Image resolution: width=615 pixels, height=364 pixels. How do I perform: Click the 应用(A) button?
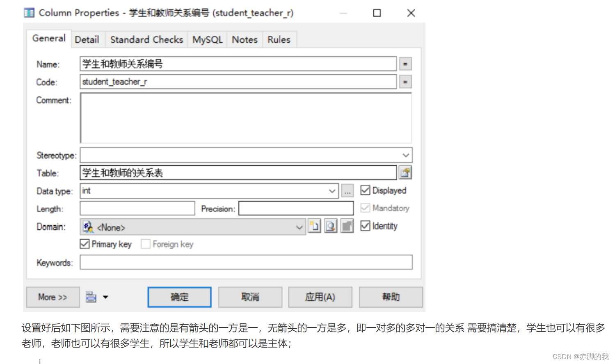click(320, 297)
